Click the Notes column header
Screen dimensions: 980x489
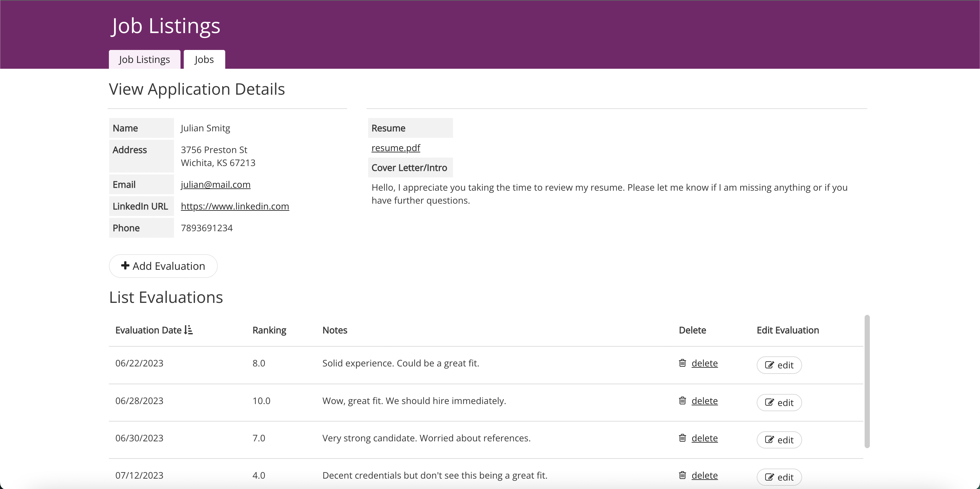click(334, 330)
